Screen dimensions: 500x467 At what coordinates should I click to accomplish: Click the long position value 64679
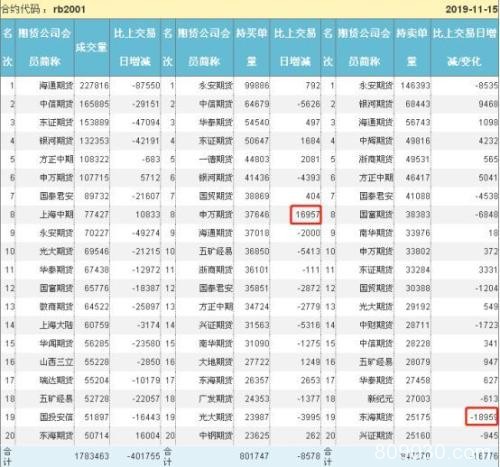pyautogui.click(x=257, y=104)
